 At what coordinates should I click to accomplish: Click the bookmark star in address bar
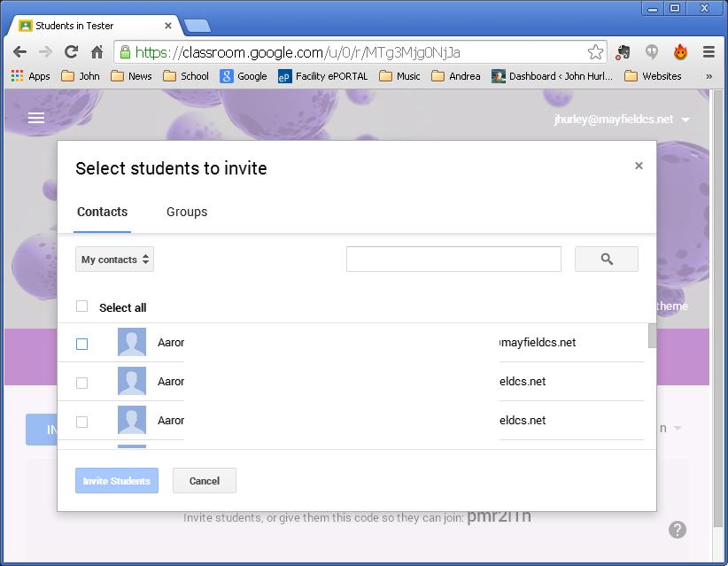595,52
